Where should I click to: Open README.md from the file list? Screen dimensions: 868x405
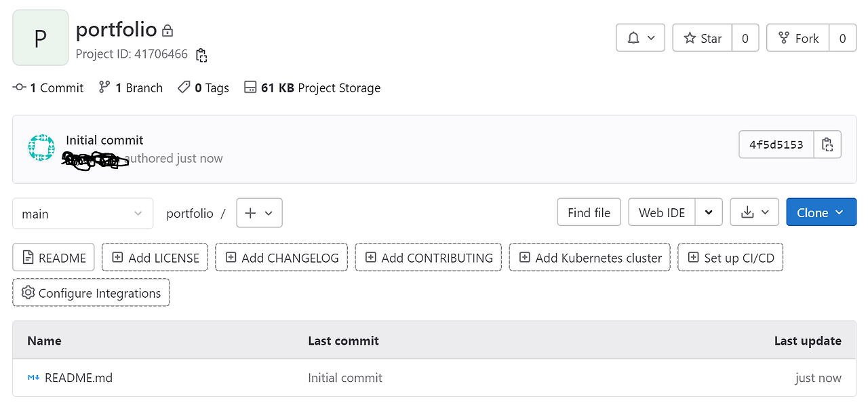point(78,378)
